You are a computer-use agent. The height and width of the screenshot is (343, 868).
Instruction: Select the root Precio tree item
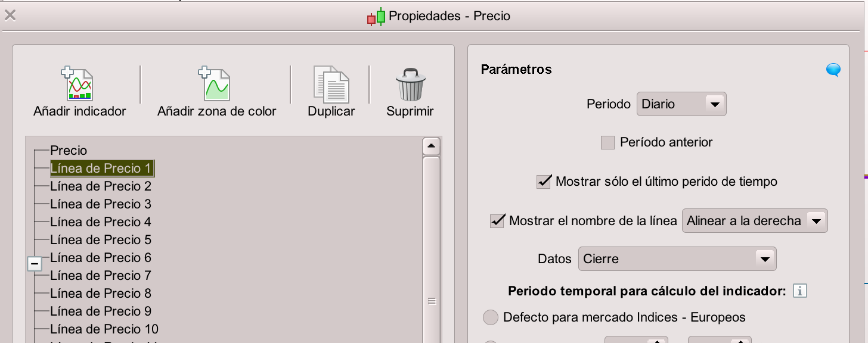pos(69,151)
